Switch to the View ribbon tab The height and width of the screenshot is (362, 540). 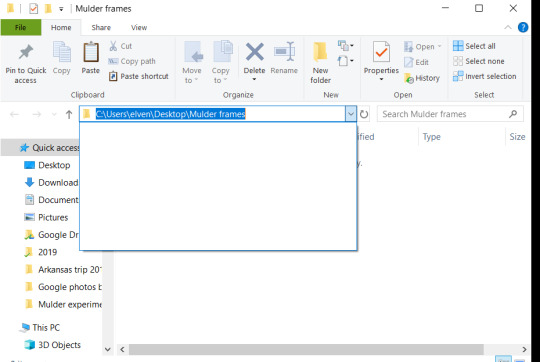139,28
